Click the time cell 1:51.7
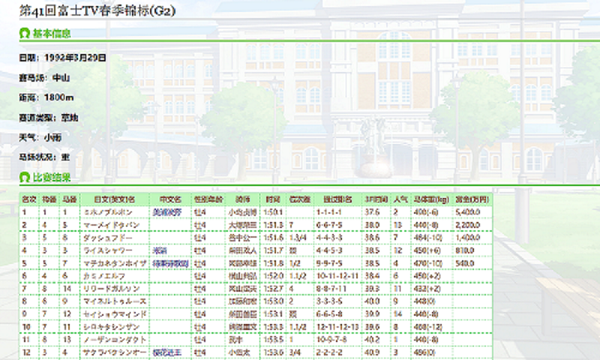This screenshot has width=600, height=360. click(x=273, y=251)
